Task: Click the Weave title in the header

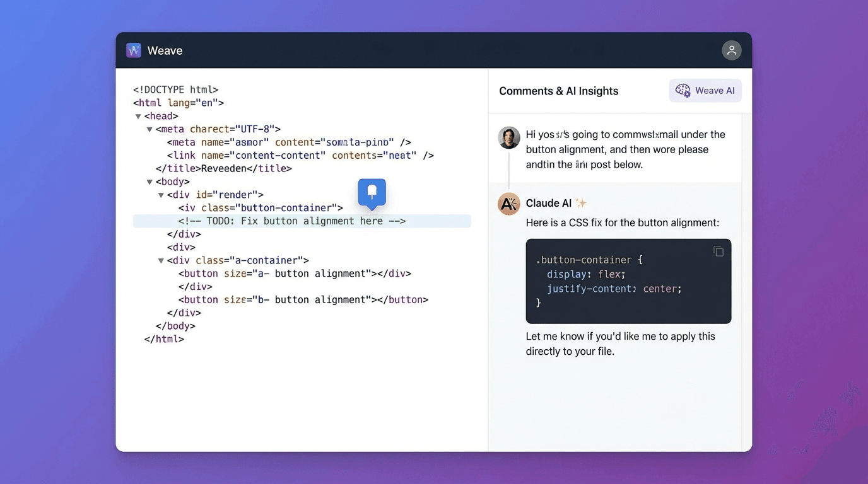Action: tap(165, 50)
